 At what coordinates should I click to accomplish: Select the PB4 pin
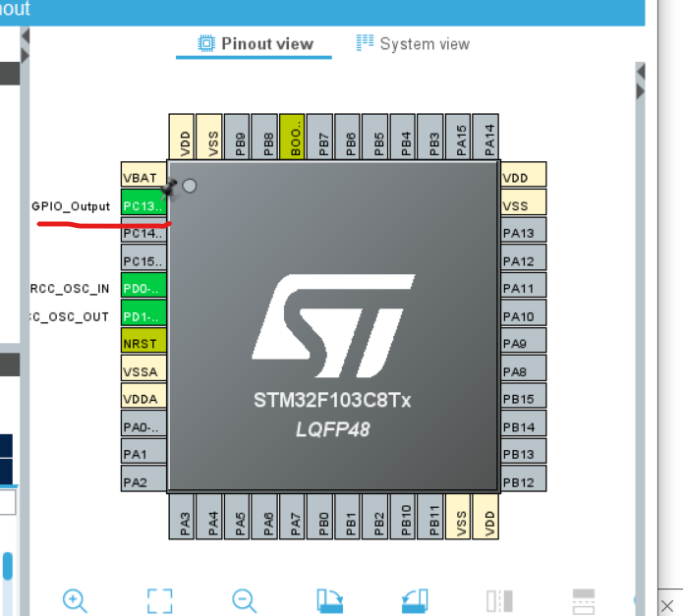click(x=403, y=137)
